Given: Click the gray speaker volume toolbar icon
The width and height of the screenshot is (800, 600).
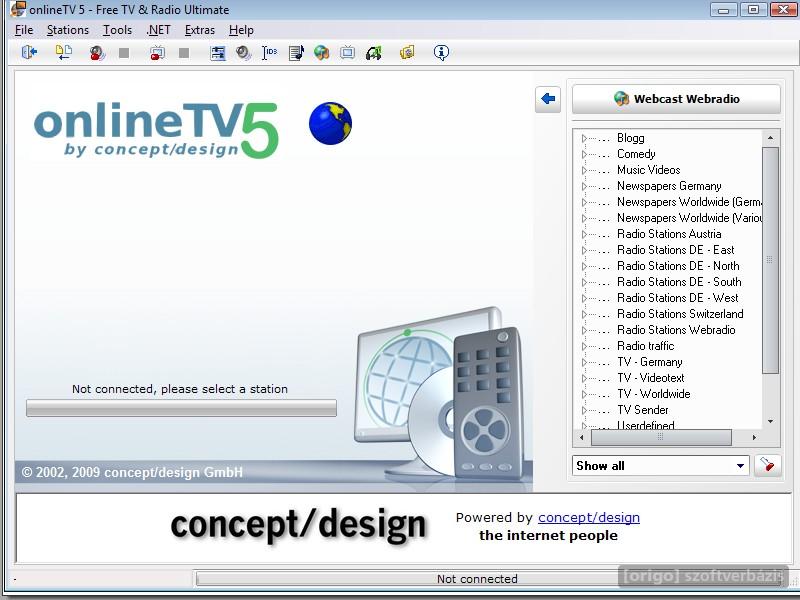Looking at the screenshot, I should [243, 53].
